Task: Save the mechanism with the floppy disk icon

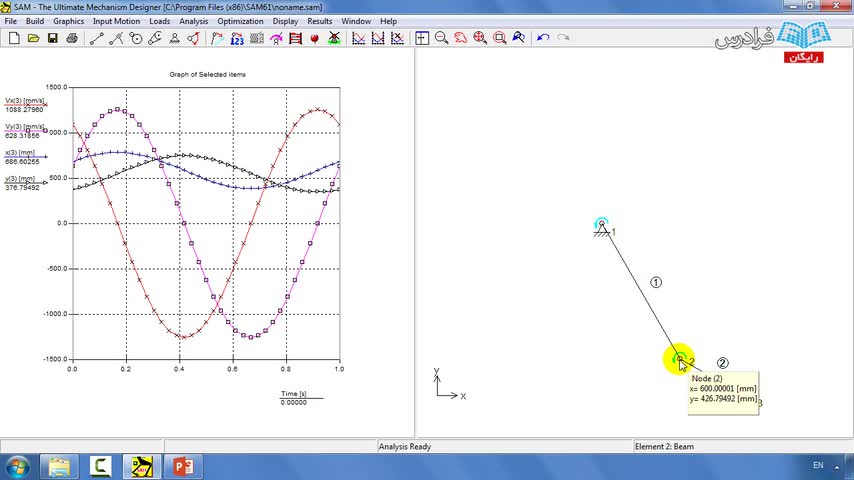Action: pos(52,38)
